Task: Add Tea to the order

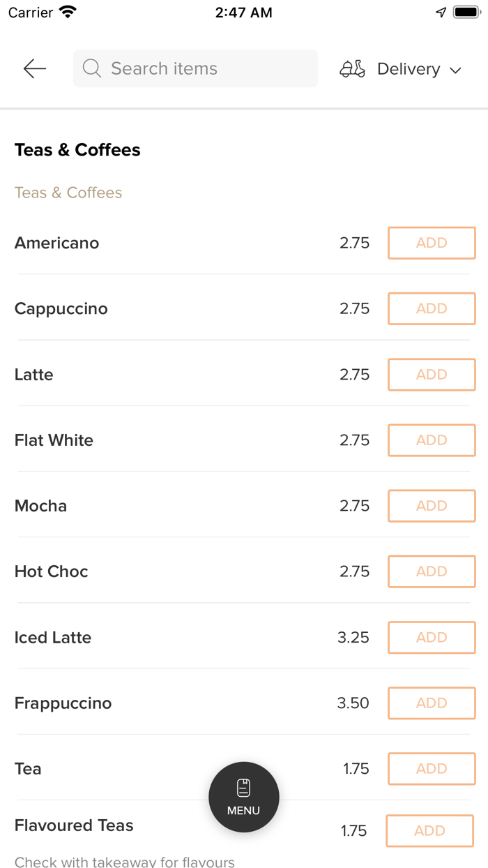Action: (432, 768)
